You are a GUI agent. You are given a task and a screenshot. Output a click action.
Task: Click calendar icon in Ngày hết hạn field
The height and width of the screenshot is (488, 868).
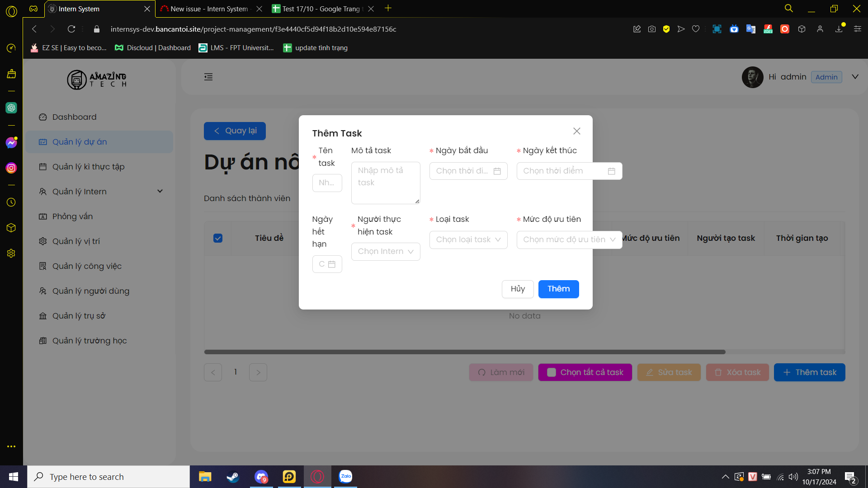coord(331,264)
